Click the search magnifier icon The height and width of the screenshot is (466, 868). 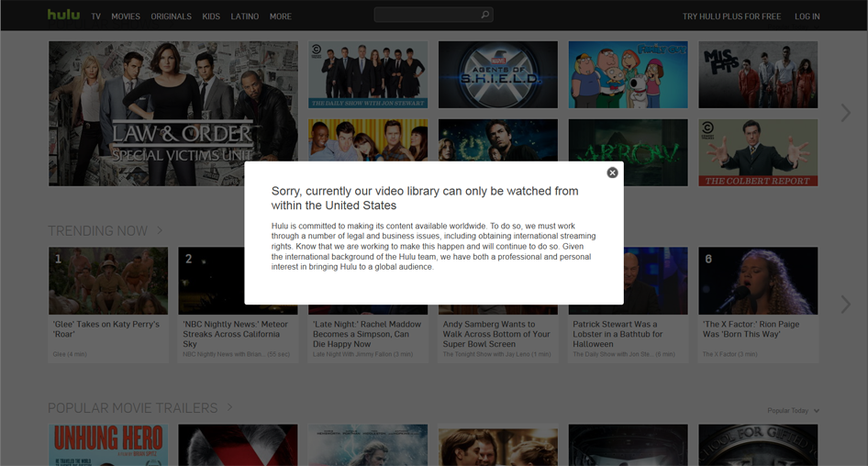(x=485, y=15)
